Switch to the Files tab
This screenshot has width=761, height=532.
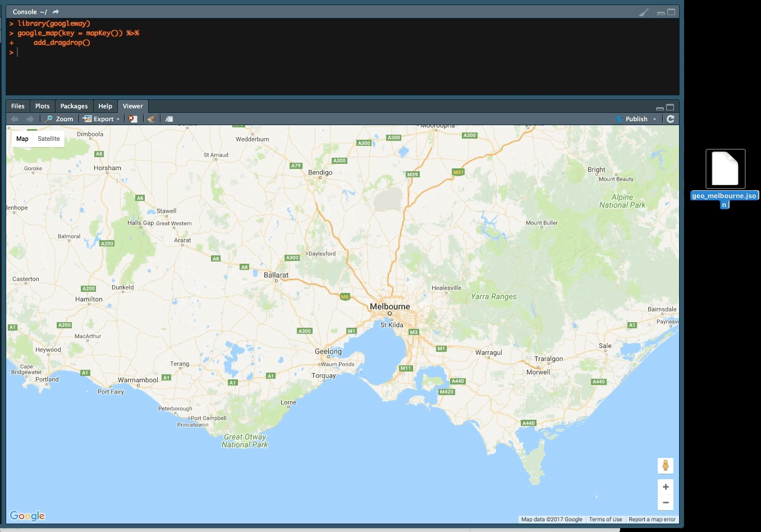click(x=18, y=106)
